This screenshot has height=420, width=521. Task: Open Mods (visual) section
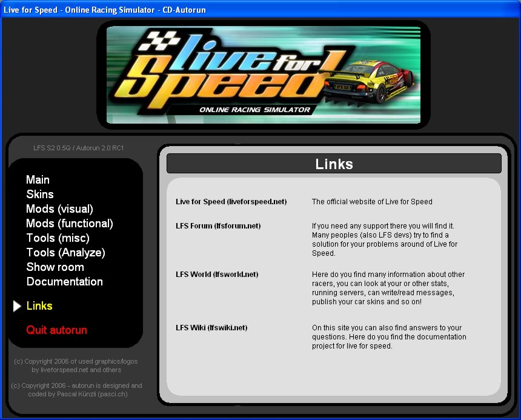coord(59,209)
